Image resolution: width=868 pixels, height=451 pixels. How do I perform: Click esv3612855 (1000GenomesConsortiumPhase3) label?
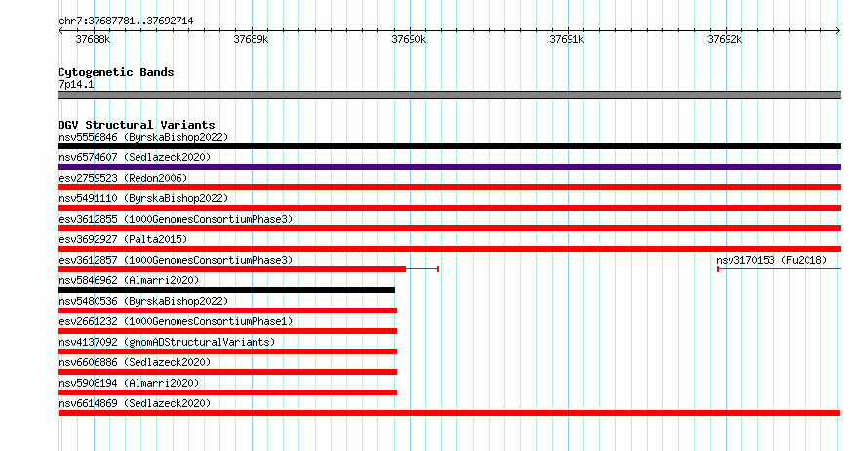click(x=176, y=219)
